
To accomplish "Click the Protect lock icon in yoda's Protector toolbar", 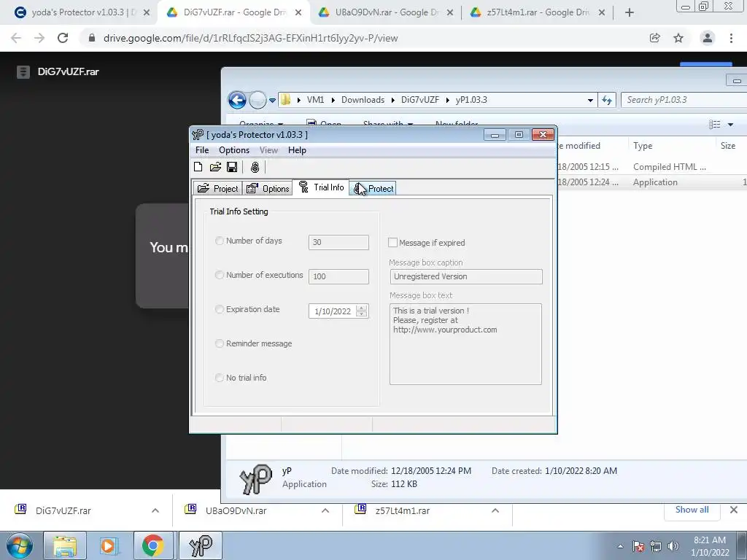I will coord(255,167).
